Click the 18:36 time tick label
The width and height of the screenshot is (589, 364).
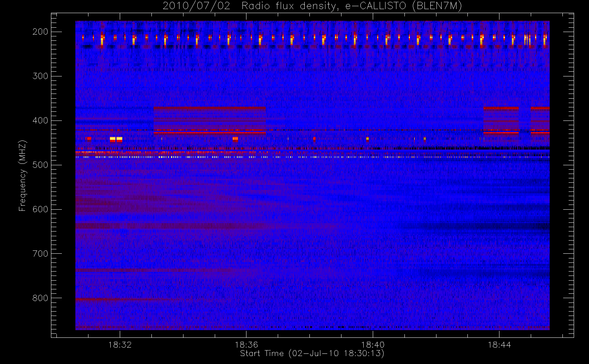click(x=246, y=345)
